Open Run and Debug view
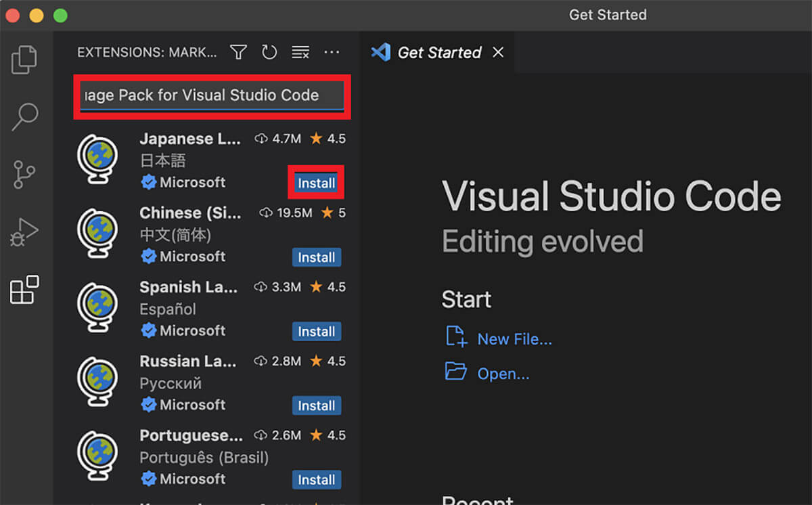The height and width of the screenshot is (505, 812). point(24,233)
